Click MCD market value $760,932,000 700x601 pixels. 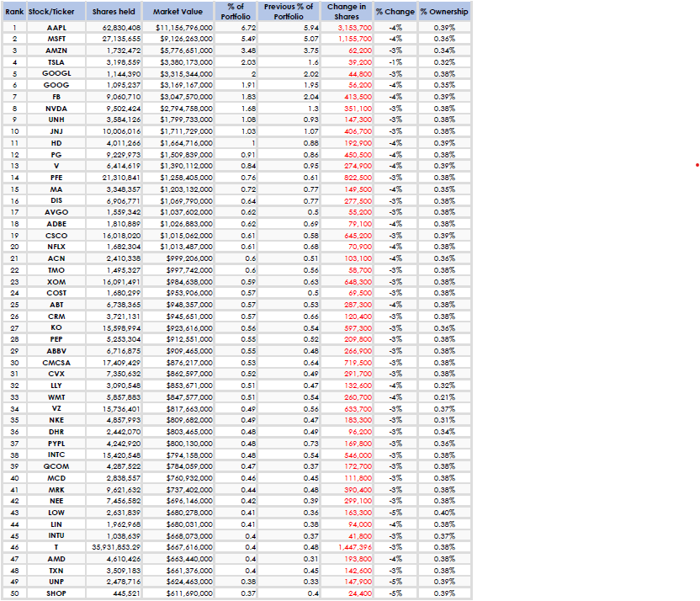178,478
